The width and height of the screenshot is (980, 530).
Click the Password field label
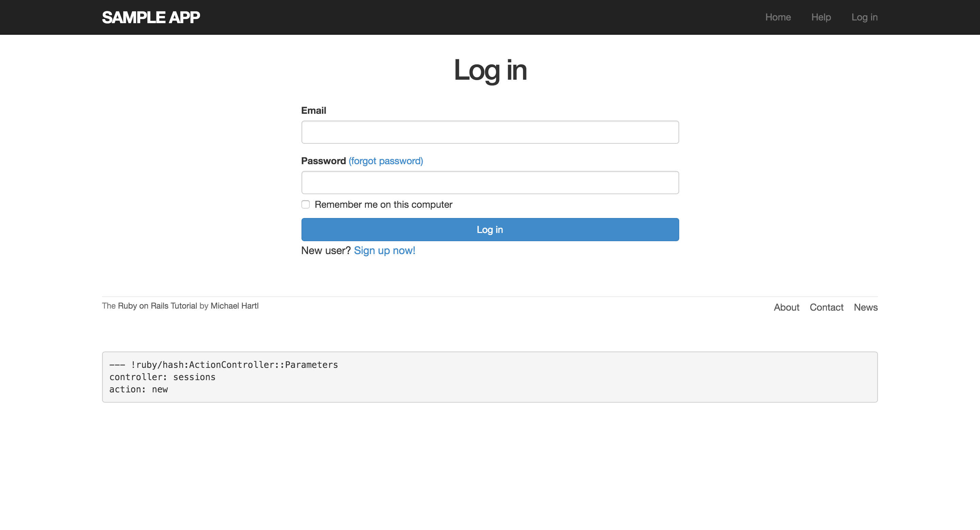(x=323, y=161)
